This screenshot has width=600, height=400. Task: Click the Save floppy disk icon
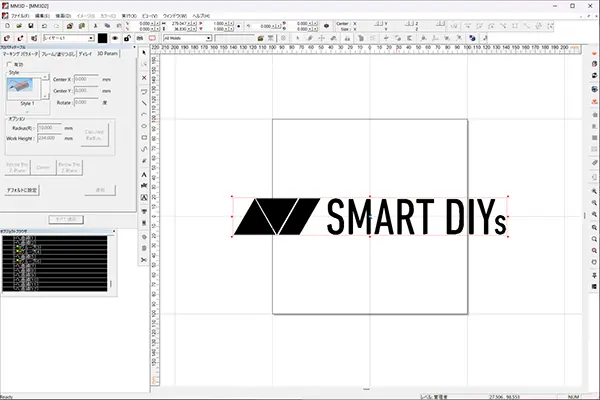click(31, 26)
